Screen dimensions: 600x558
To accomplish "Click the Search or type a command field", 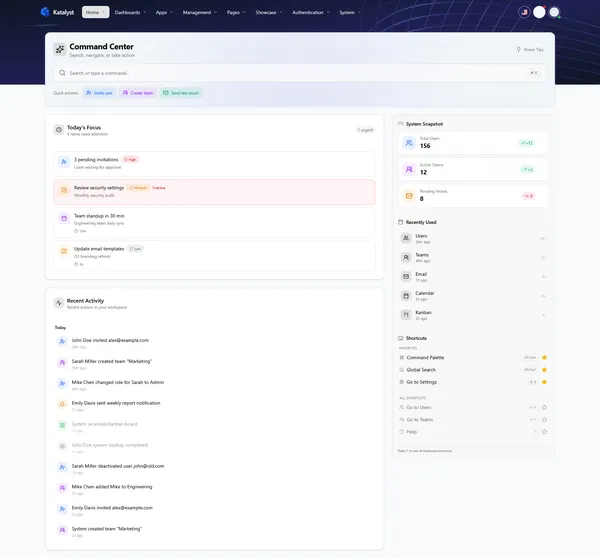I will click(x=300, y=73).
